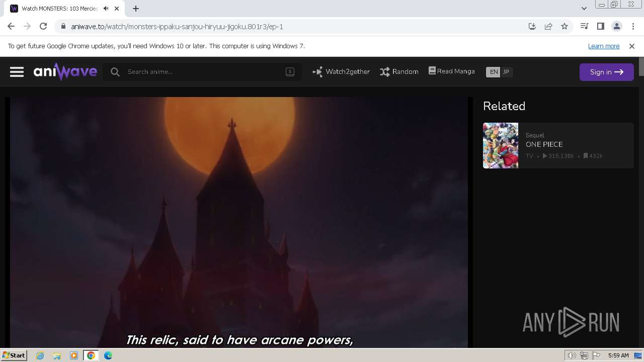
Task: Open the Chrome three-dot menu
Action: click(633, 27)
